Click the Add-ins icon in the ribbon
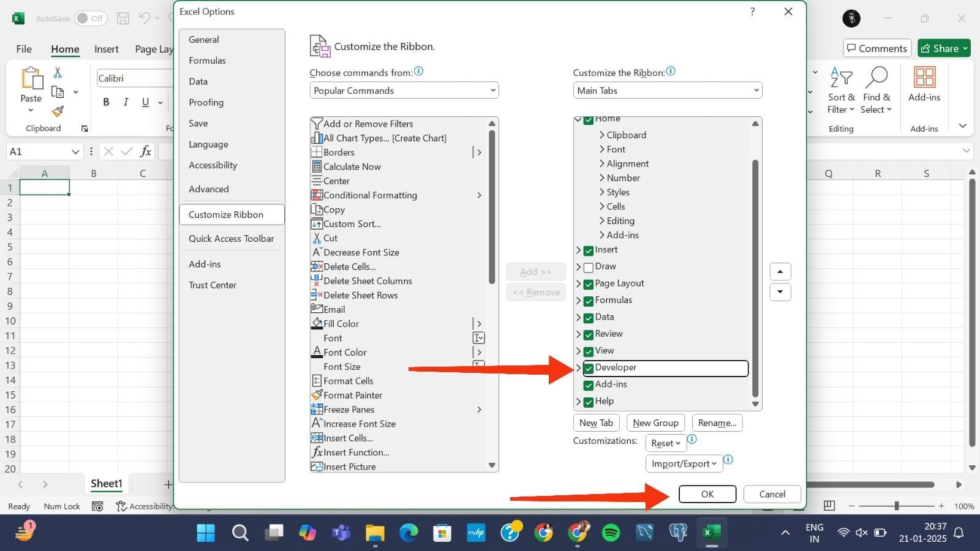 [924, 84]
